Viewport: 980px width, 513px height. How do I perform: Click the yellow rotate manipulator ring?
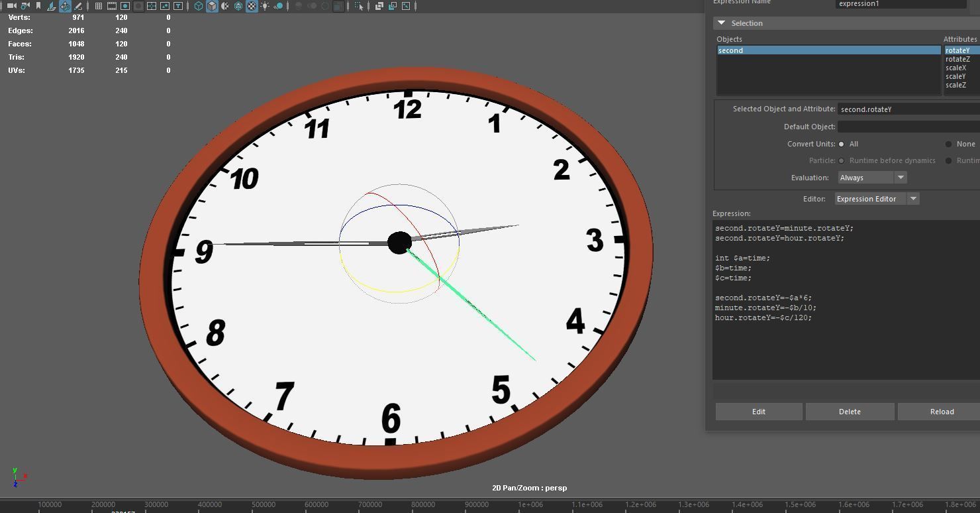397,290
